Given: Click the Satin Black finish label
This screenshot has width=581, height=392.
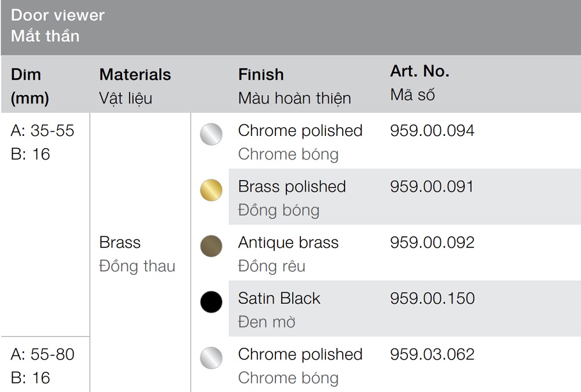Looking at the screenshot, I should tap(279, 299).
